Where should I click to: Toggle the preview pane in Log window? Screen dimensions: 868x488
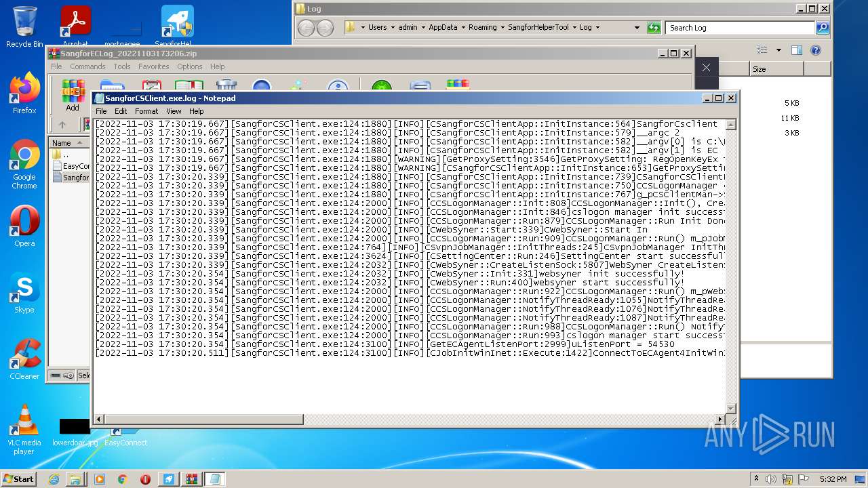(797, 50)
